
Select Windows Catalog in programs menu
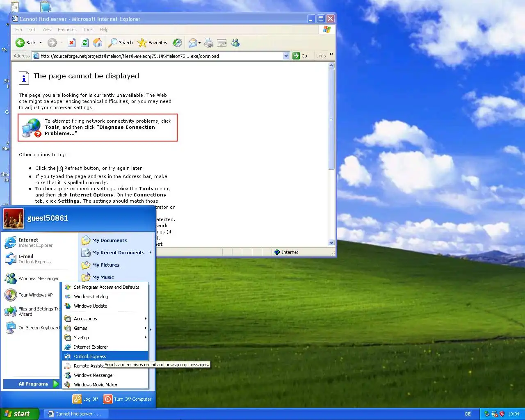[105, 297]
